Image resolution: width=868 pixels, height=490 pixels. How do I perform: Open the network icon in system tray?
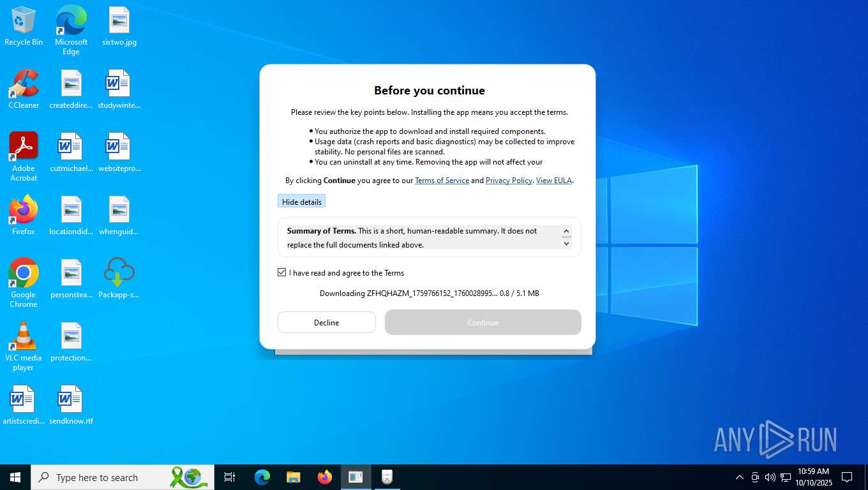pos(786,477)
